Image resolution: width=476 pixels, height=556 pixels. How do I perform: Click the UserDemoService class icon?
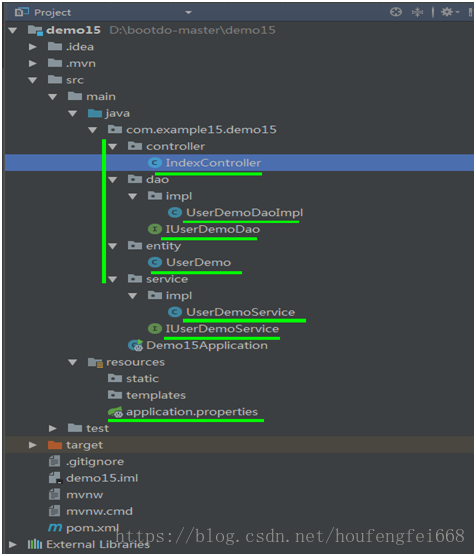point(175,312)
